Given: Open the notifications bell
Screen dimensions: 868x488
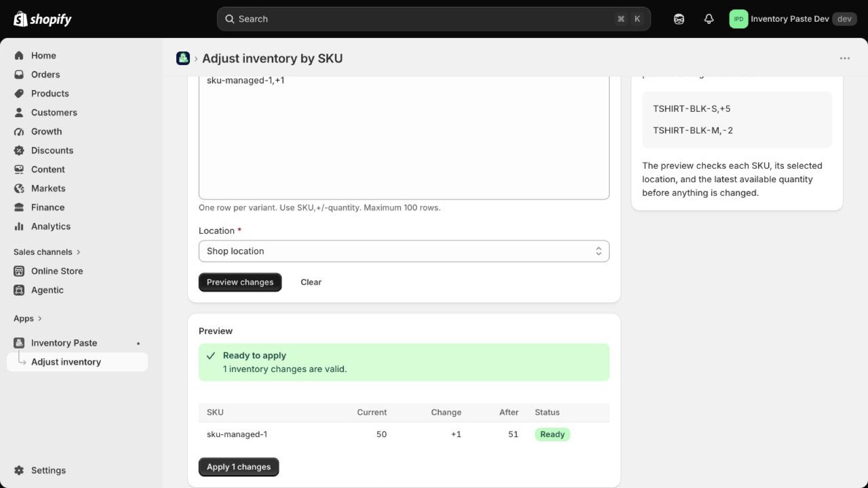Looking at the screenshot, I should 709,19.
